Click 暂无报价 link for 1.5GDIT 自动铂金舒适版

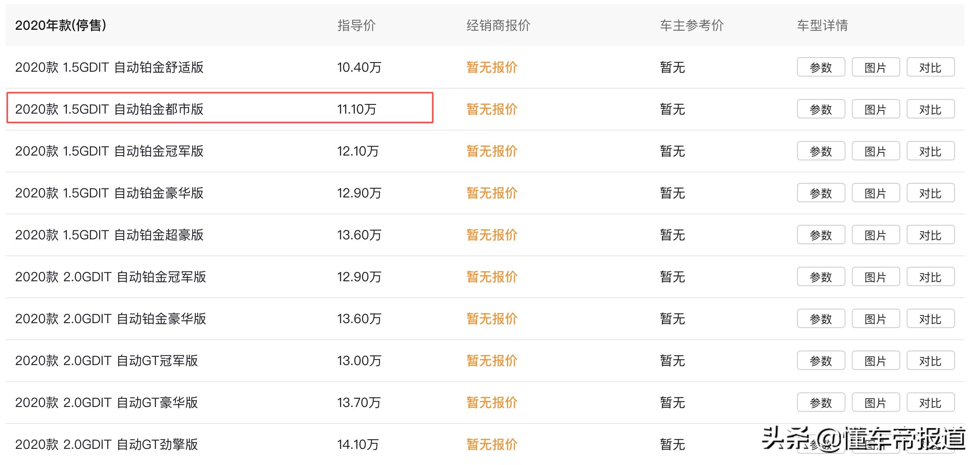[x=492, y=67]
